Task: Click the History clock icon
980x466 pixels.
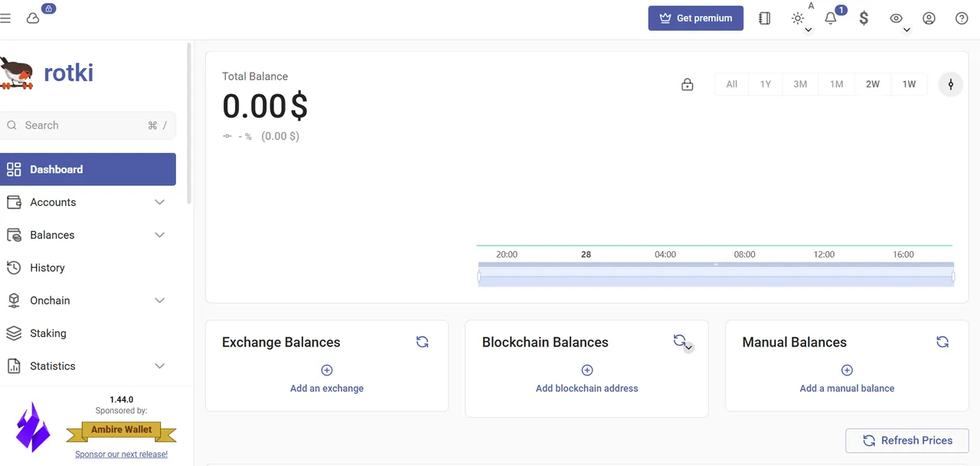Action: 14,268
